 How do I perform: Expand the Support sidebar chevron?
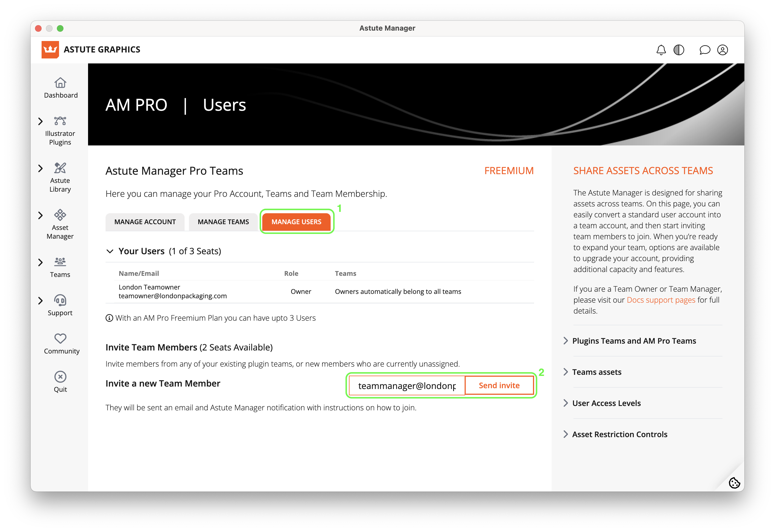(40, 301)
